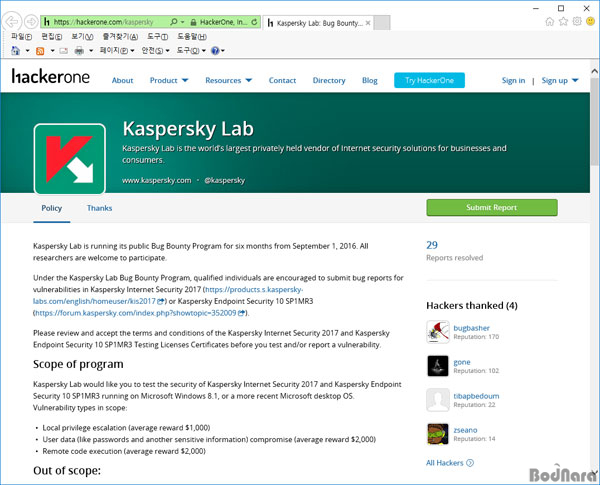
Task: Open the RSS feeds dropdown arrow
Action: (52, 51)
